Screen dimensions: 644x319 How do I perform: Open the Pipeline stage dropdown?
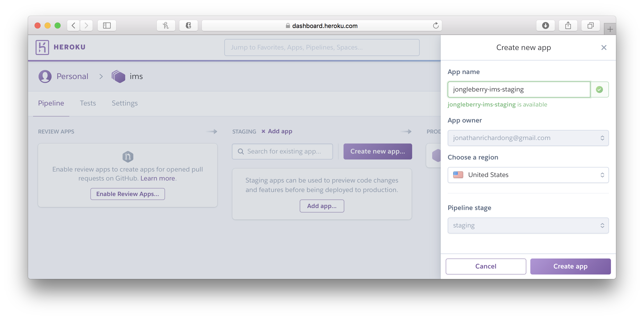click(x=528, y=225)
